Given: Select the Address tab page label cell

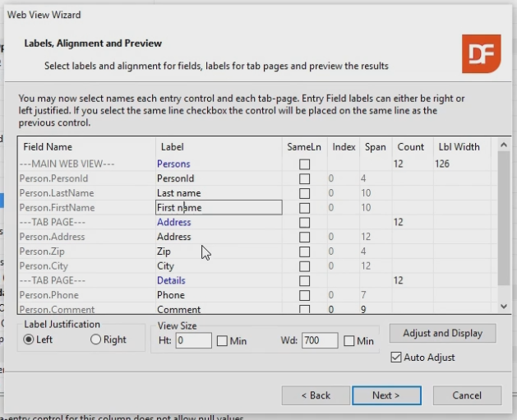Looking at the screenshot, I should tap(174, 223).
